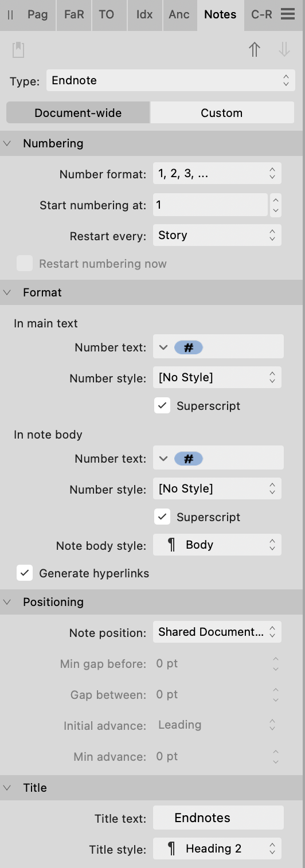Image resolution: width=305 pixels, height=868 pixels.
Task: Collapse the Positioning section
Action: click(x=7, y=602)
